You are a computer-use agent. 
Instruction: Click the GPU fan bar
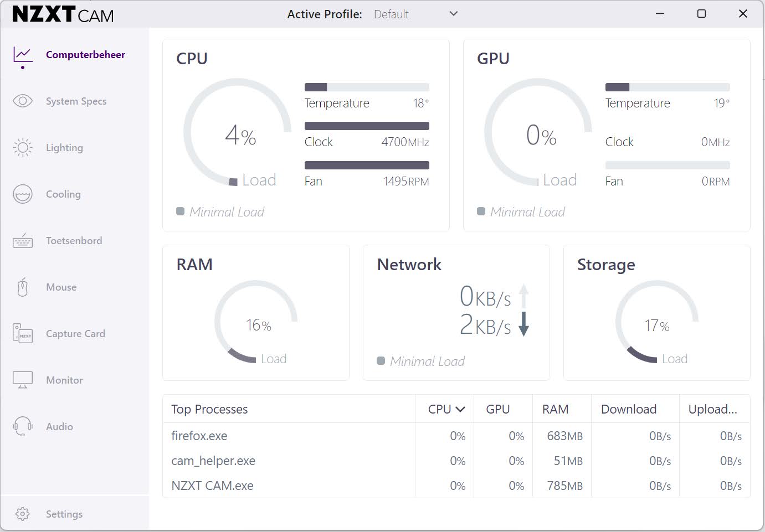click(668, 165)
